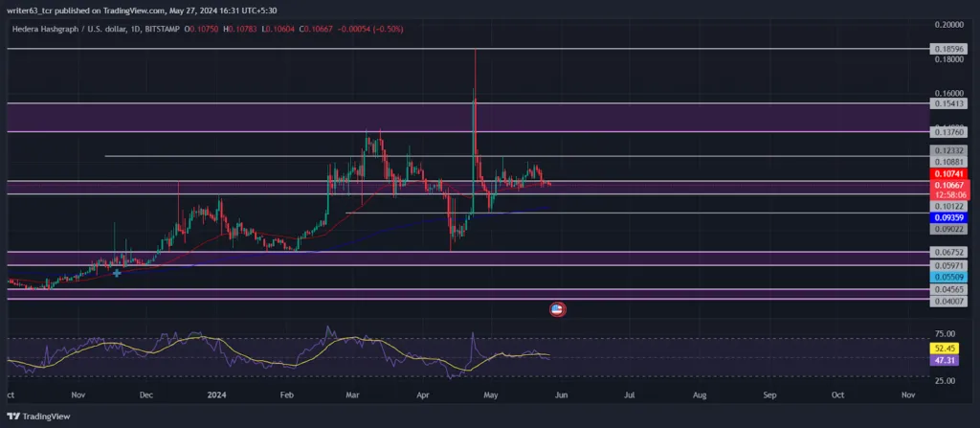980x428 pixels.
Task: Click the May label on time axis
Action: pyautogui.click(x=491, y=395)
